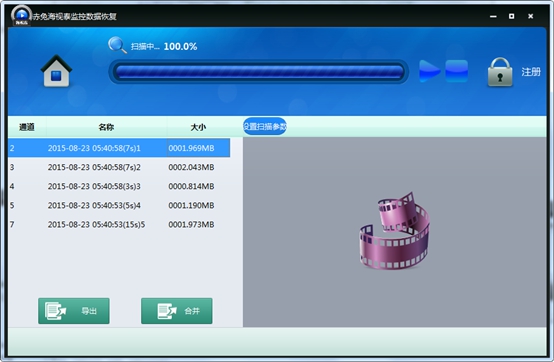Click the magnifier scan icon
Image resolution: width=554 pixels, height=362 pixels.
point(117,45)
